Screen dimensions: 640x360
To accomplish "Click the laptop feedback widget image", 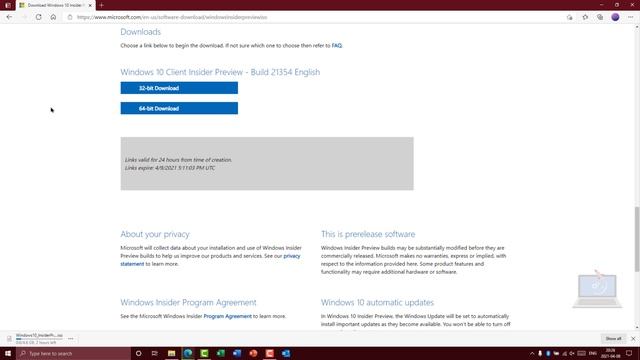I will (597, 290).
